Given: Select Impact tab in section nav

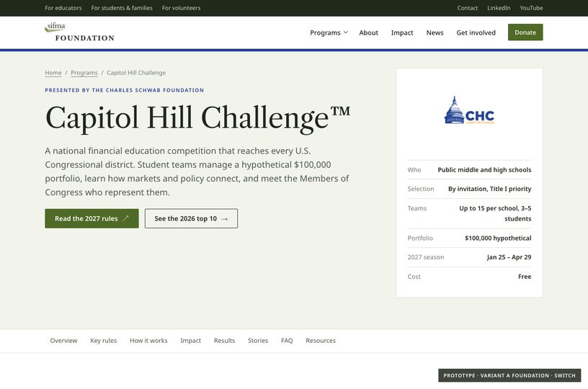Looking at the screenshot, I should coord(190,341).
